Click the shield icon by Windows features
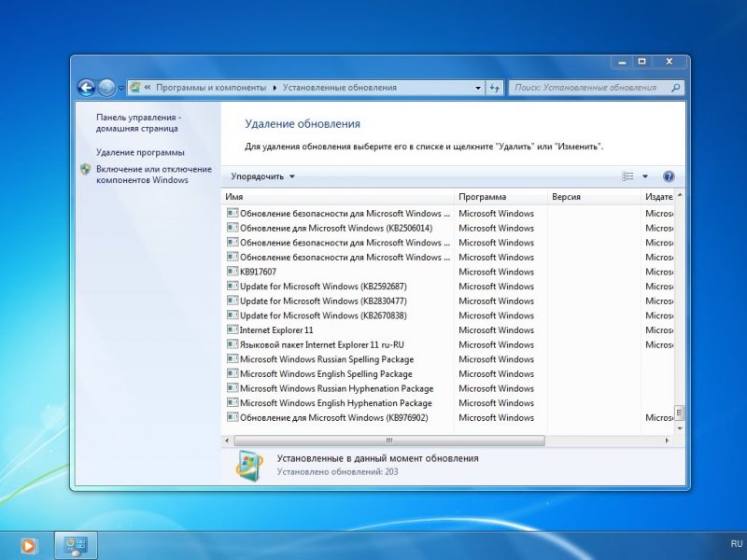Viewport: 747px width, 560px height. click(86, 170)
